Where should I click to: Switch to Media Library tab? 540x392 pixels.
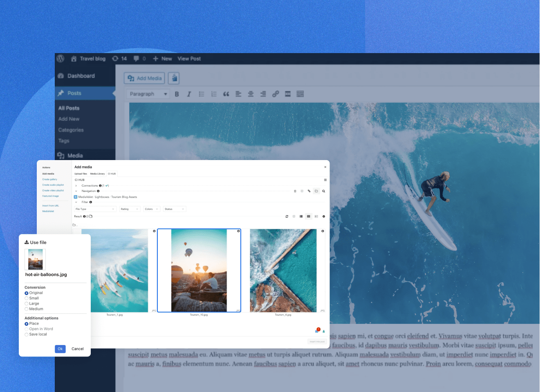(x=97, y=174)
